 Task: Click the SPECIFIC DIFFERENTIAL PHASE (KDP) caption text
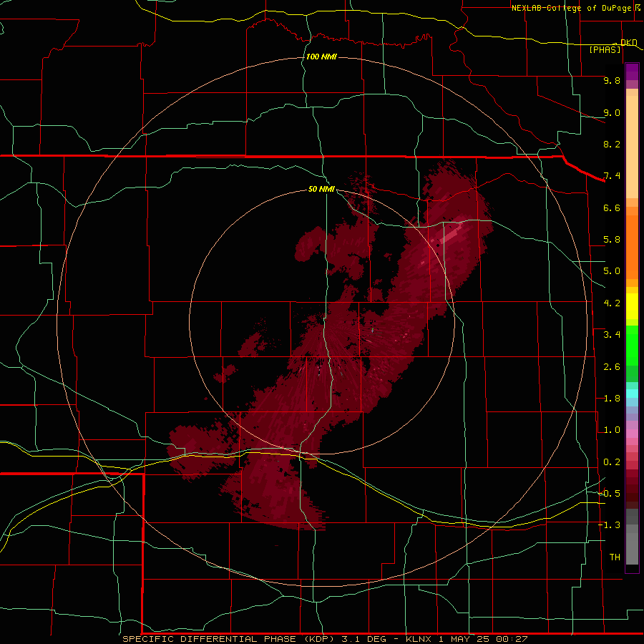click(x=227, y=639)
